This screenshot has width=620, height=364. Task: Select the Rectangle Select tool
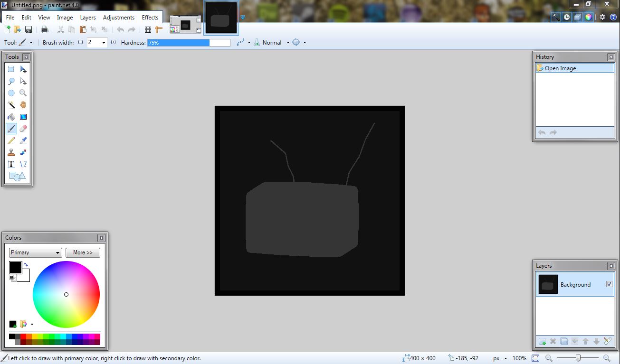coord(11,69)
